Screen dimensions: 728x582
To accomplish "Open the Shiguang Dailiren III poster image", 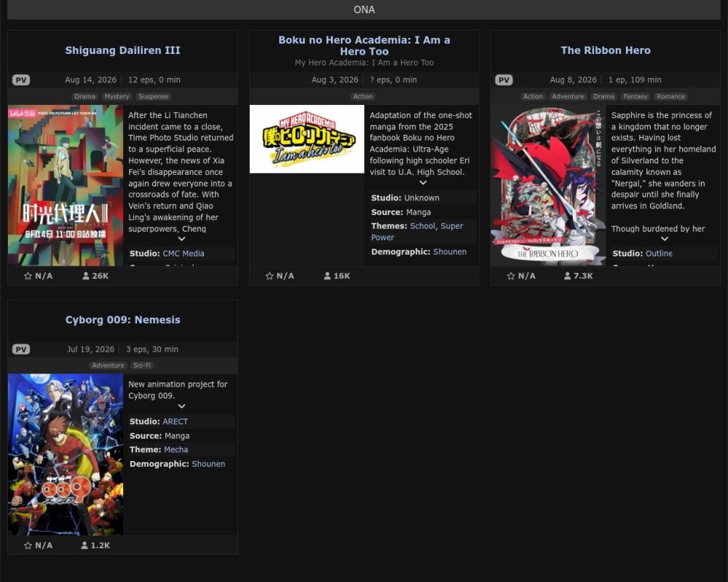I will 66,185.
